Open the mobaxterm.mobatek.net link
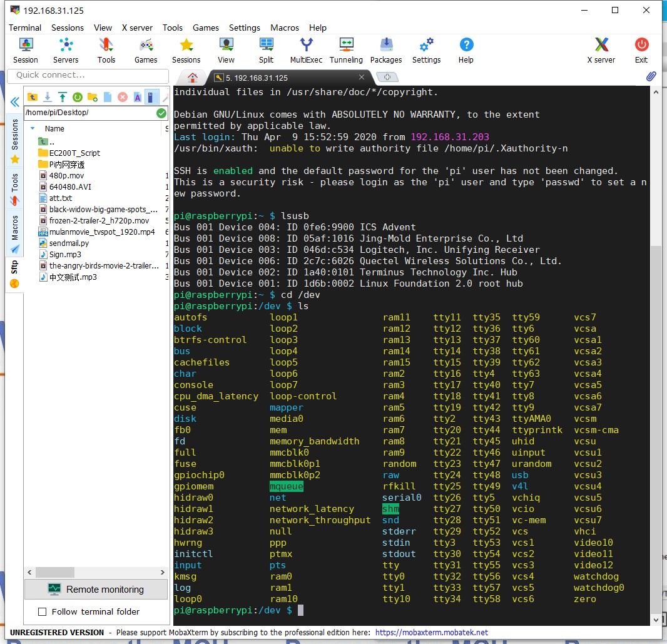 tap(431, 633)
